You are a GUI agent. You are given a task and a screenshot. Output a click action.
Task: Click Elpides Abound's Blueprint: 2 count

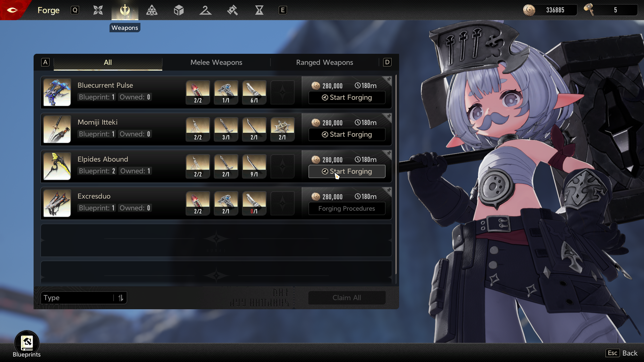[97, 171]
